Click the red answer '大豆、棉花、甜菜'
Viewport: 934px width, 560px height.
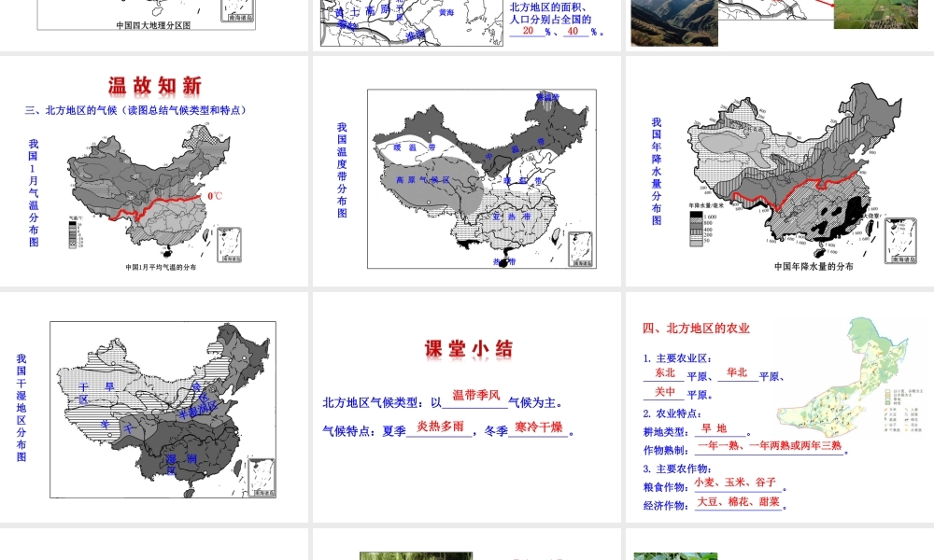(x=739, y=502)
